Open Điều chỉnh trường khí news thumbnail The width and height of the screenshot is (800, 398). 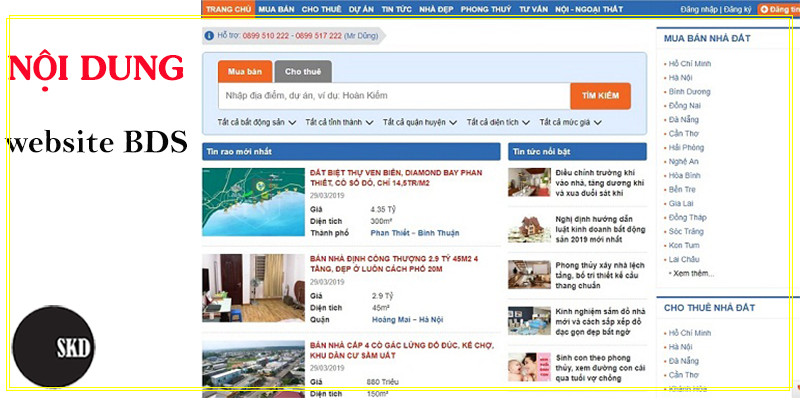coord(529,182)
